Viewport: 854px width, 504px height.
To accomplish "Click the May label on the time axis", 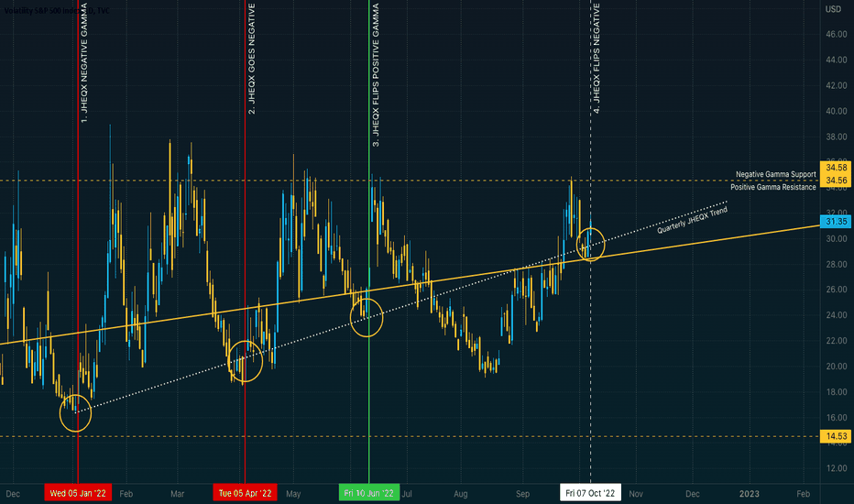I will [293, 494].
